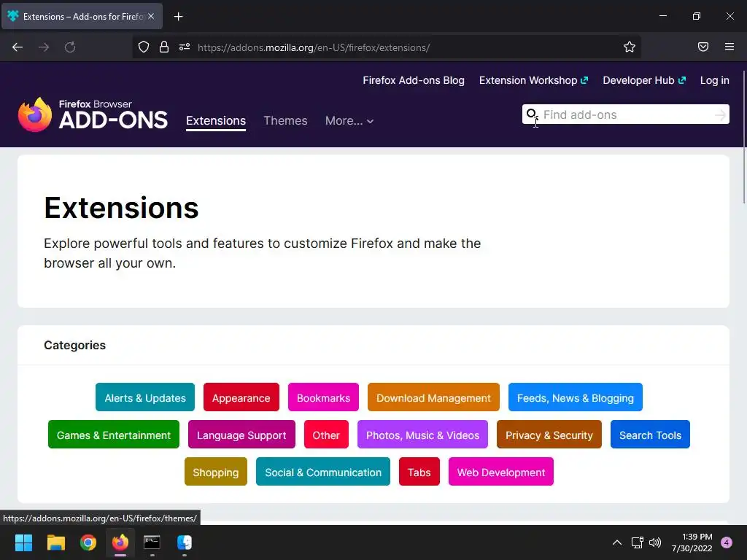Click the volume speaker icon
Screen dimensions: 747x560
pyautogui.click(x=656, y=542)
